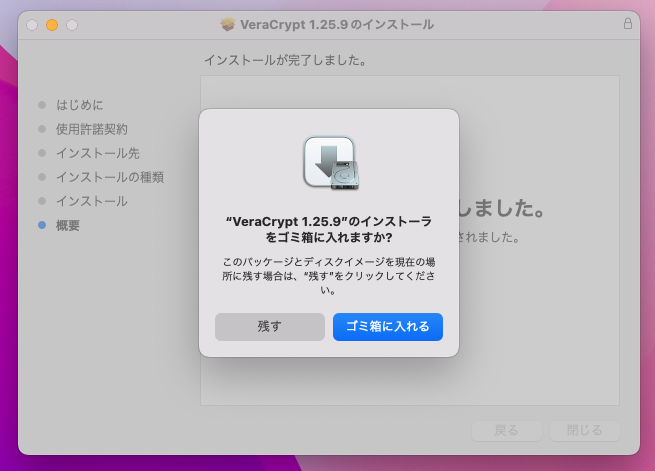Click the 閉じる (Close) button
Image resolution: width=655 pixels, height=471 pixels.
pyautogui.click(x=584, y=430)
